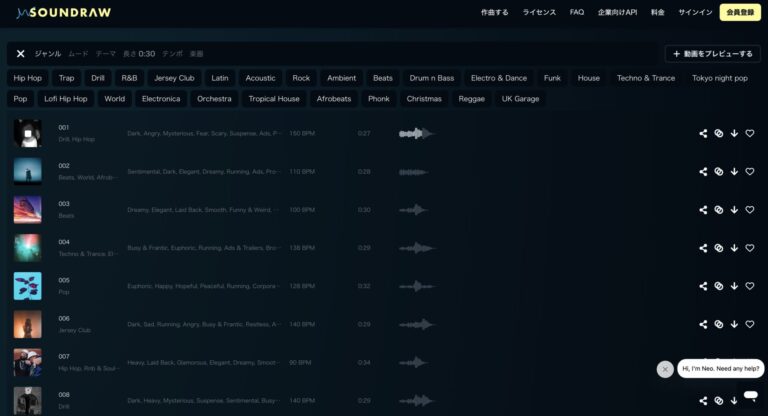The height and width of the screenshot is (416, 768).
Task: Favorite track 001 with the heart
Action: (x=750, y=133)
